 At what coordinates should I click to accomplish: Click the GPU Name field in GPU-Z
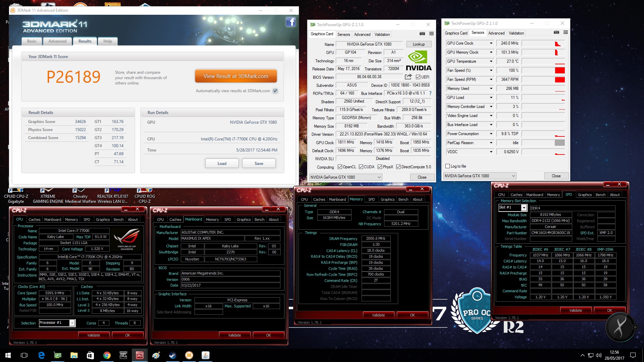pyautogui.click(x=369, y=44)
